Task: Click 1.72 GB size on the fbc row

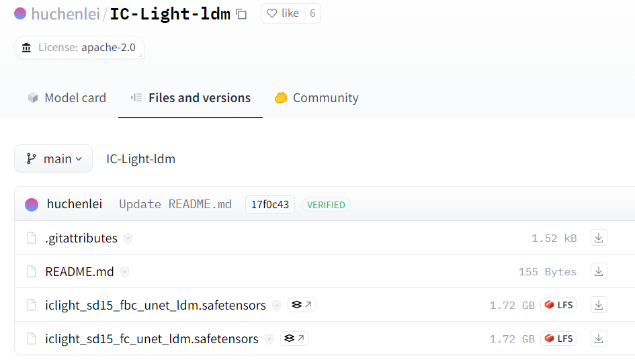Action: pos(512,306)
